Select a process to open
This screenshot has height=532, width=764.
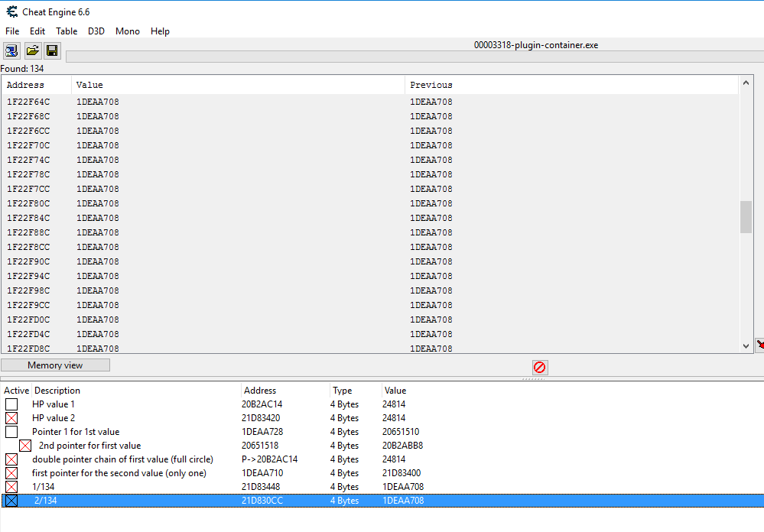click(x=11, y=50)
